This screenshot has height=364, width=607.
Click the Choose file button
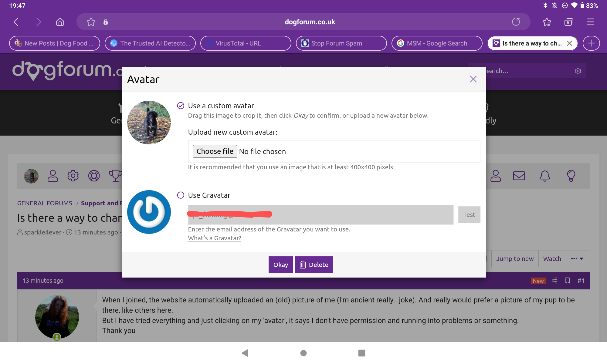[215, 151]
